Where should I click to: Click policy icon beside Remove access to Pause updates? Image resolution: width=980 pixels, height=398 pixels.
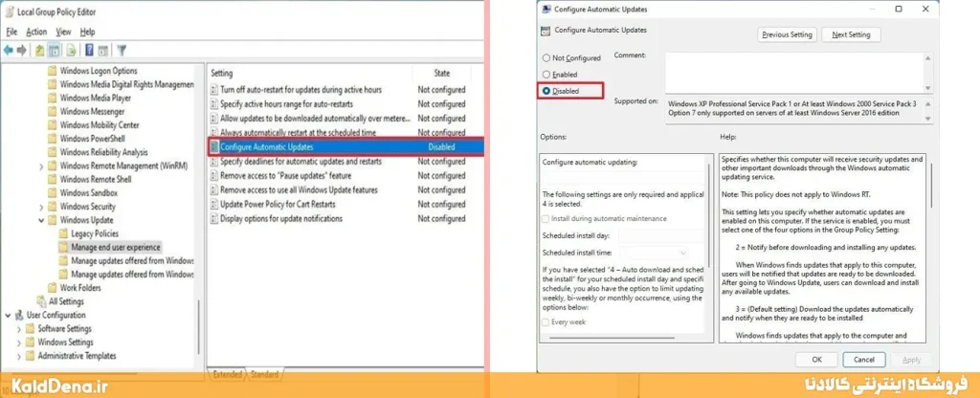(x=214, y=176)
